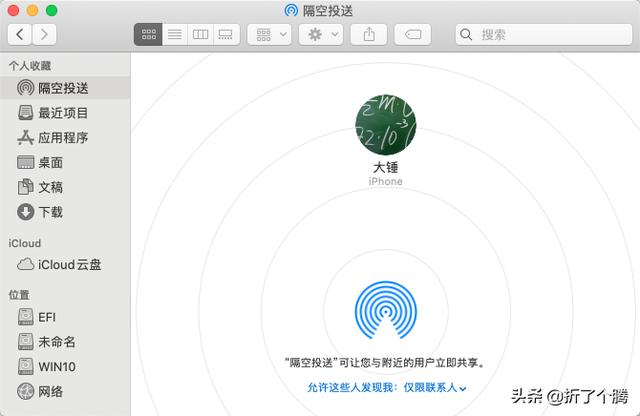Open 文稿 in the sidebar

[x=65, y=187]
